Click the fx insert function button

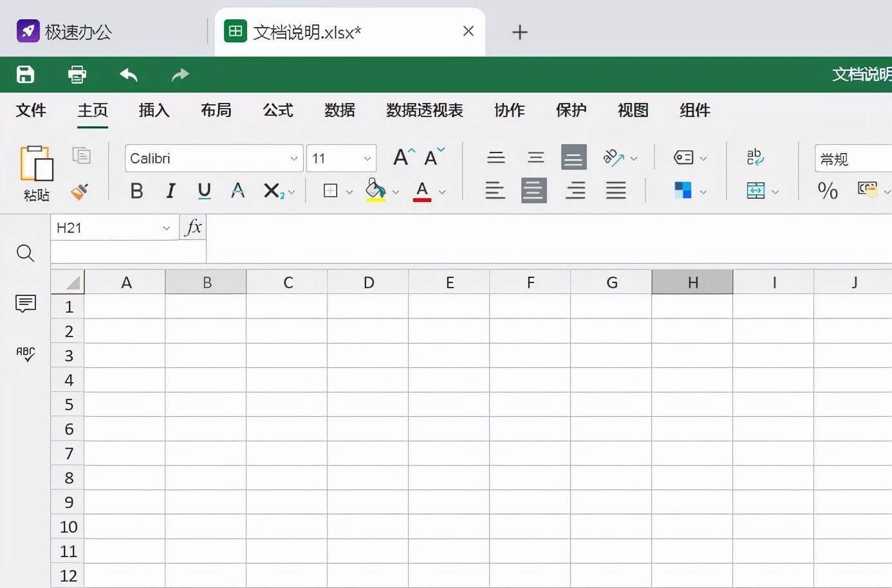tap(193, 228)
